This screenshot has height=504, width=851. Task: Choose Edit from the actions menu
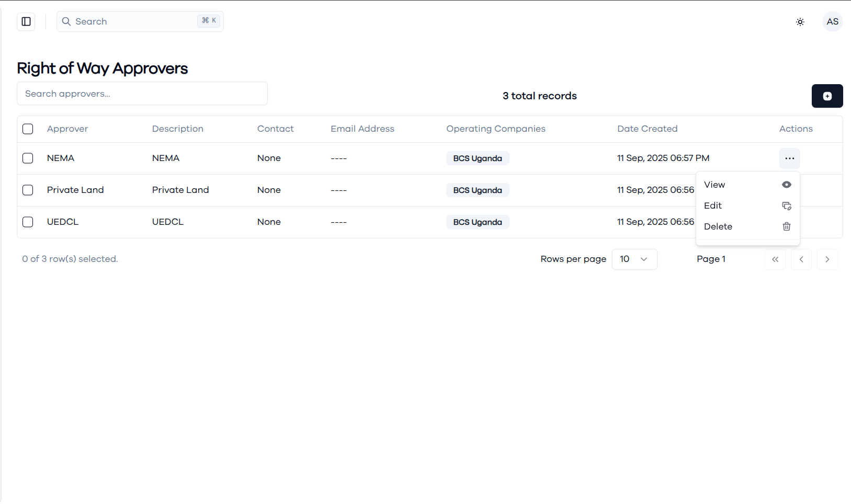748,205
